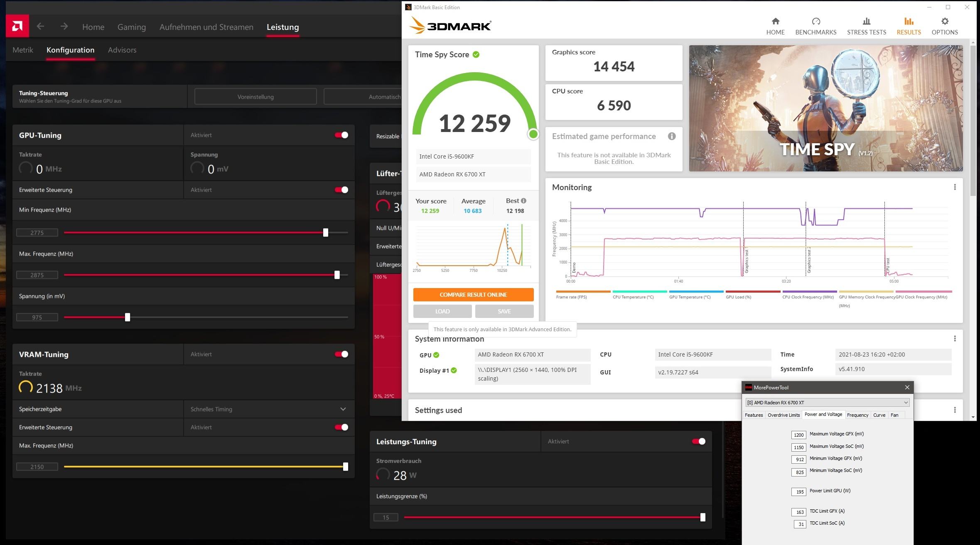Toggle VRAM-Tuning switch

[x=341, y=354]
